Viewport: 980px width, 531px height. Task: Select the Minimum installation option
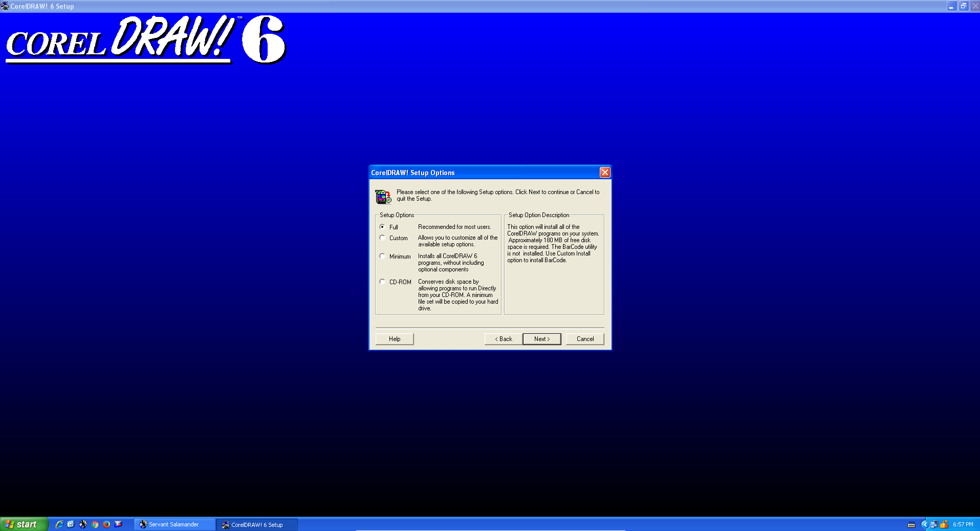click(382, 256)
